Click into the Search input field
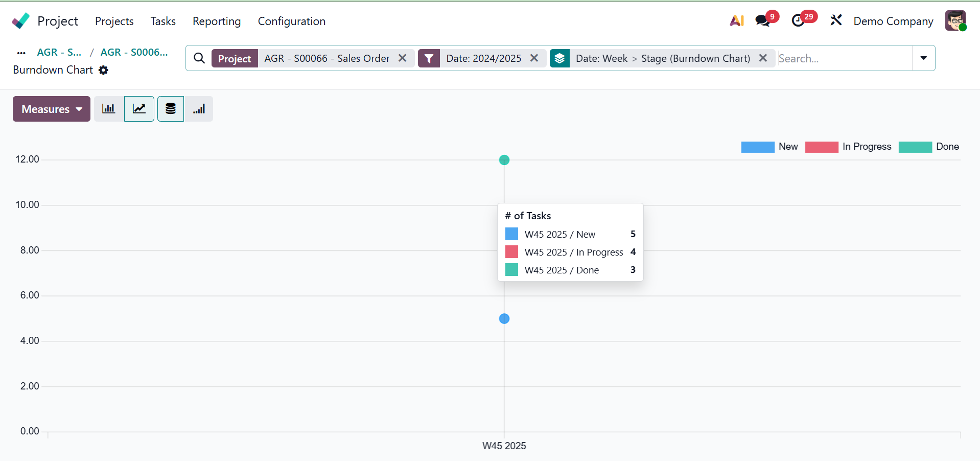The image size is (980, 461). [843, 58]
